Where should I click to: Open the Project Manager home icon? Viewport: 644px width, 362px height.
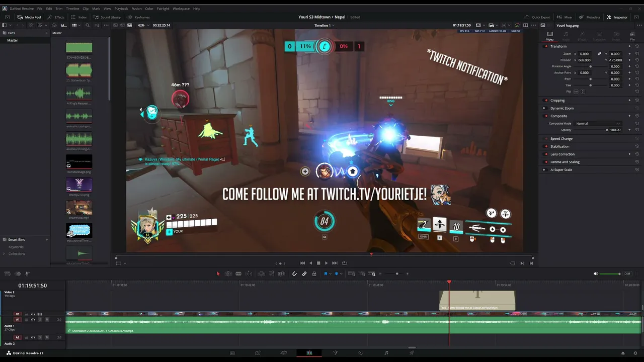pyautogui.click(x=623, y=353)
